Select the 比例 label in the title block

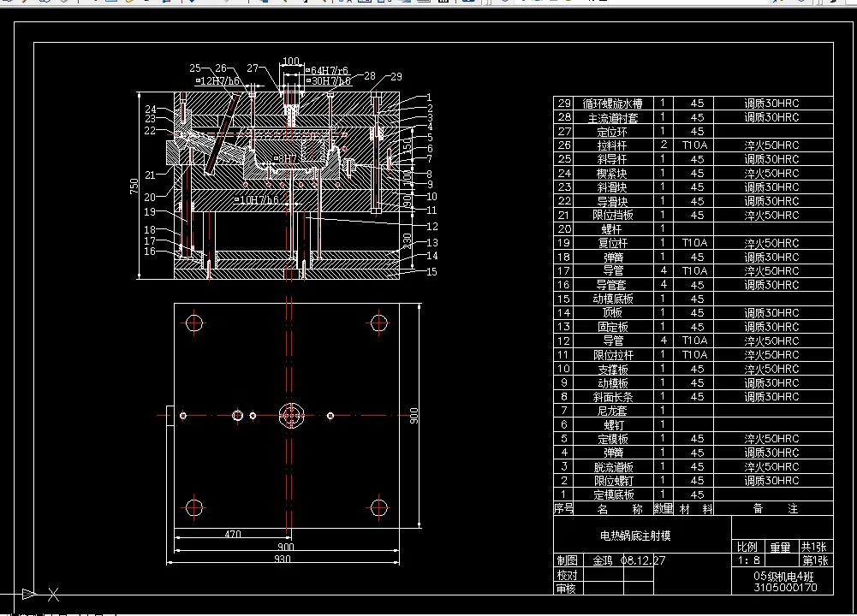click(747, 547)
